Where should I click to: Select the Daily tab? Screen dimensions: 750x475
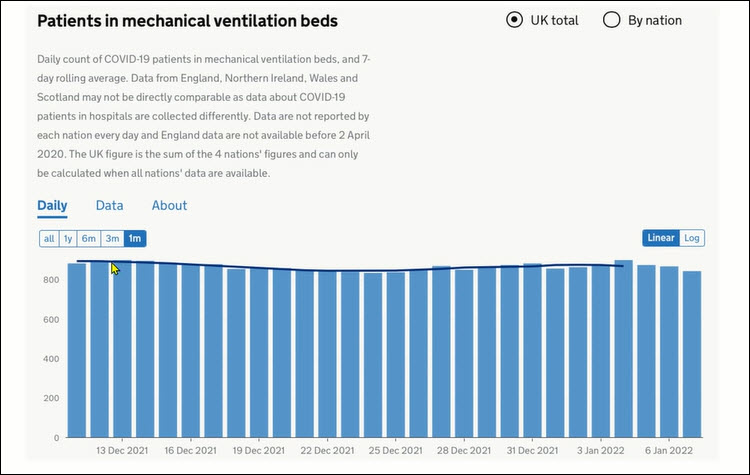point(52,205)
